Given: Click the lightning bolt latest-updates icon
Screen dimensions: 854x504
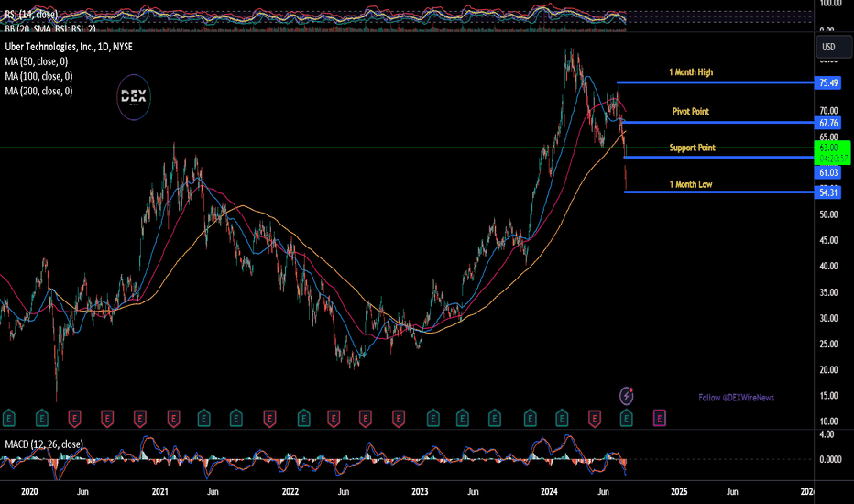Looking at the screenshot, I should point(627,396).
